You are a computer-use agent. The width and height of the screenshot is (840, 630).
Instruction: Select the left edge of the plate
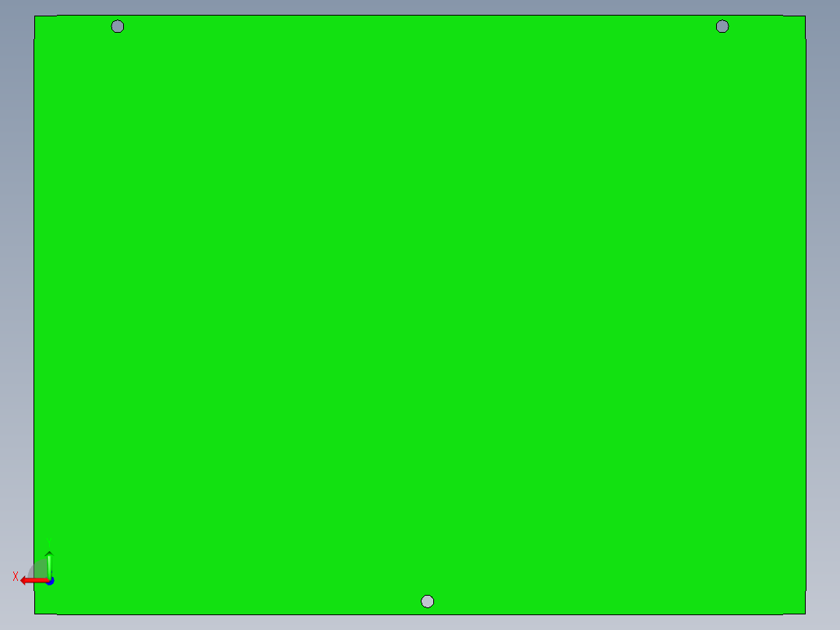(34, 312)
